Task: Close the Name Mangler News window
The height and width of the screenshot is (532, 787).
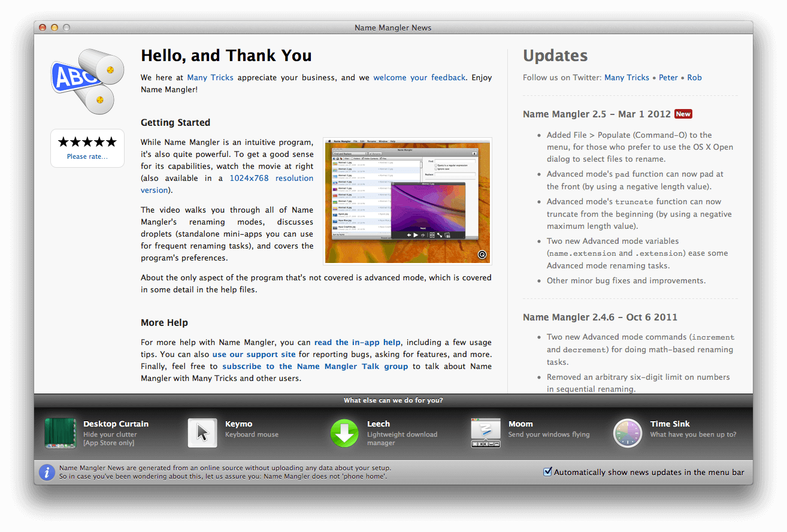Action: tap(43, 28)
